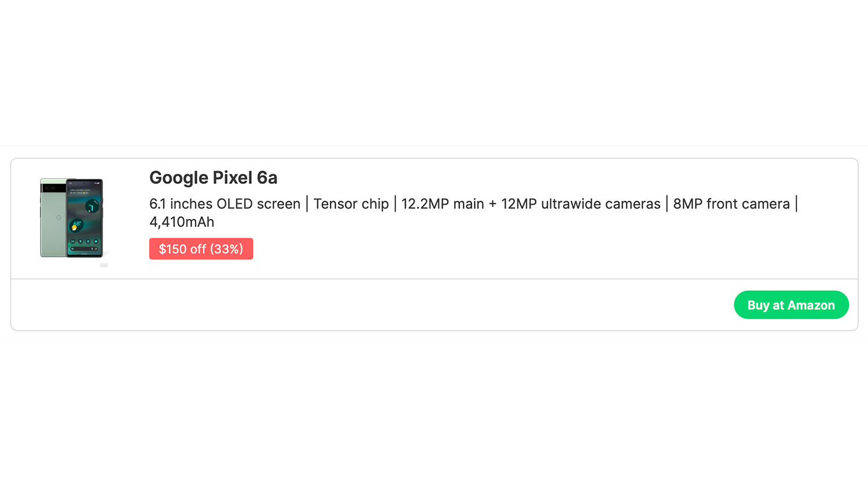868x488 pixels.
Task: Click the search bar on the phone screen
Action: [84, 249]
